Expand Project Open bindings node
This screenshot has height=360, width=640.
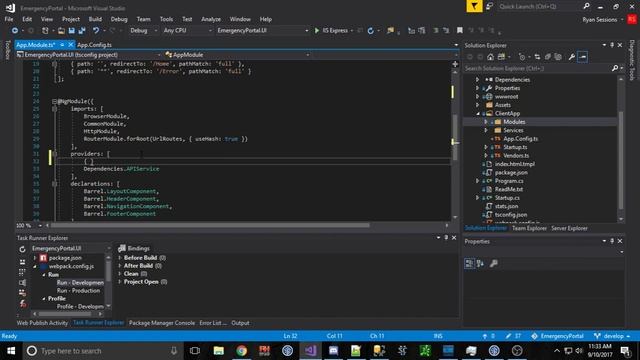[x=120, y=282]
